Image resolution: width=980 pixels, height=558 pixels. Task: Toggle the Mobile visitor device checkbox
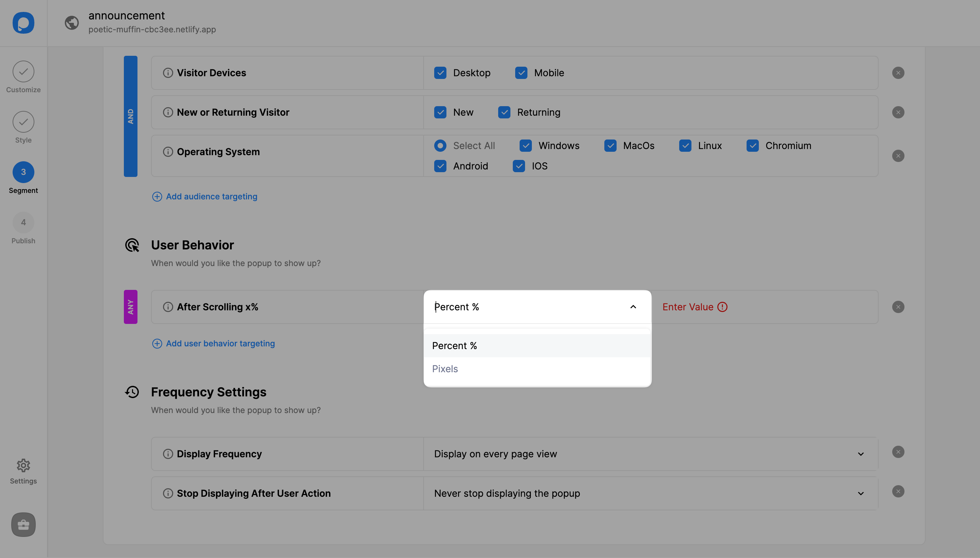point(522,72)
